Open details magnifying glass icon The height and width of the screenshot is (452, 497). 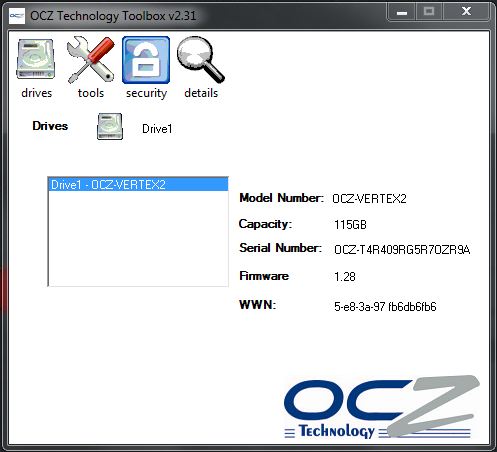coord(201,59)
